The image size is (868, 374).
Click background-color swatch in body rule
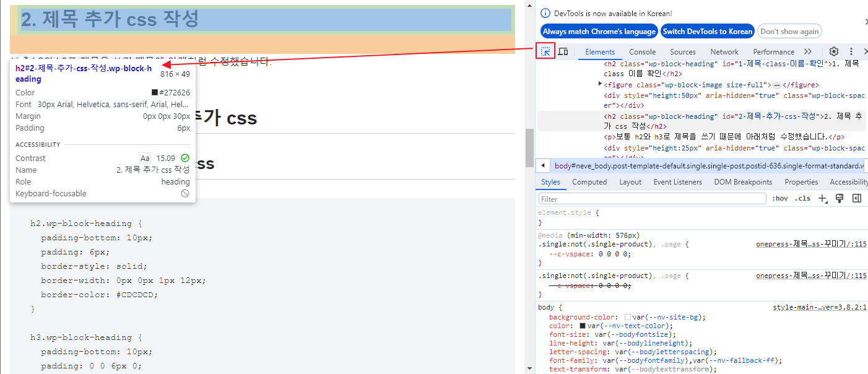[x=628, y=317]
